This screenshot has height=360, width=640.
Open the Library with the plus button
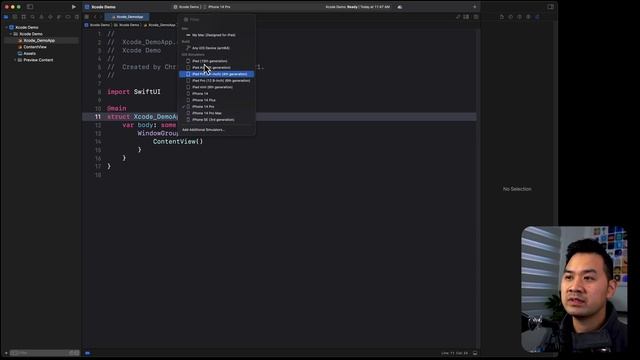coord(474,7)
